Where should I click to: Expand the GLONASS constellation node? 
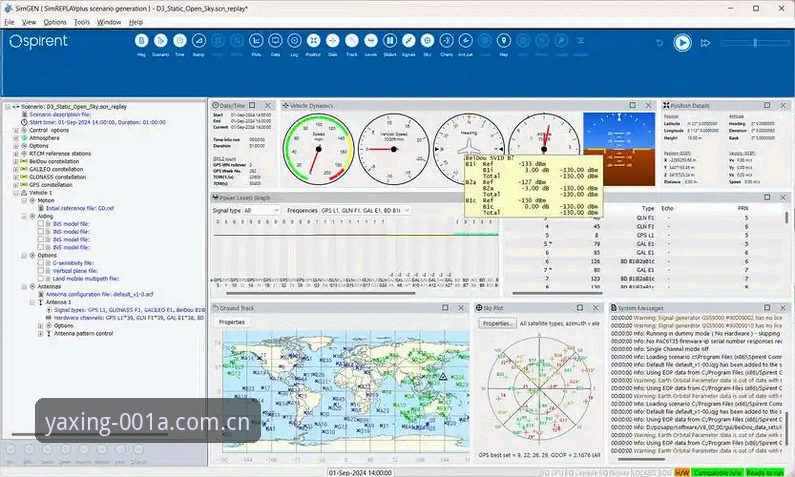pyautogui.click(x=16, y=177)
